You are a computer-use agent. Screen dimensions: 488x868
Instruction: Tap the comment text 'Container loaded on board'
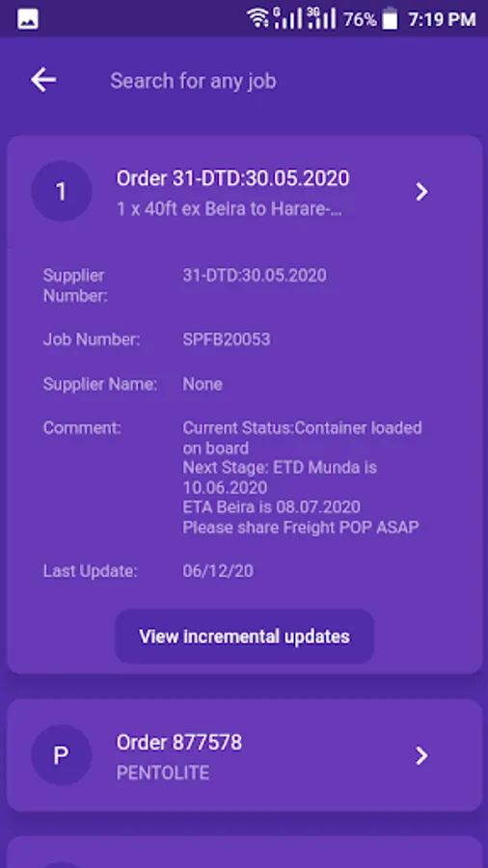(302, 437)
